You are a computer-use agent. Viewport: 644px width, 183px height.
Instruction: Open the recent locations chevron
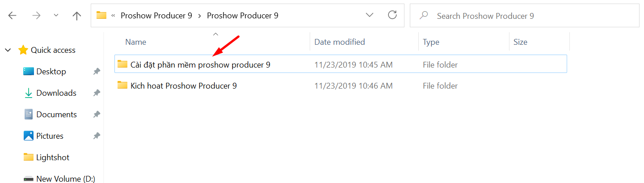point(56,16)
